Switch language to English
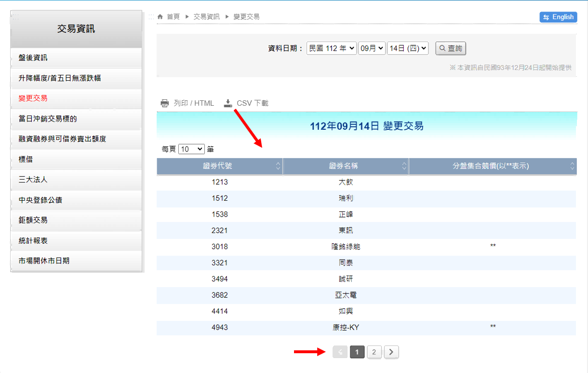Viewport: 588px width, 373px height. tap(558, 17)
